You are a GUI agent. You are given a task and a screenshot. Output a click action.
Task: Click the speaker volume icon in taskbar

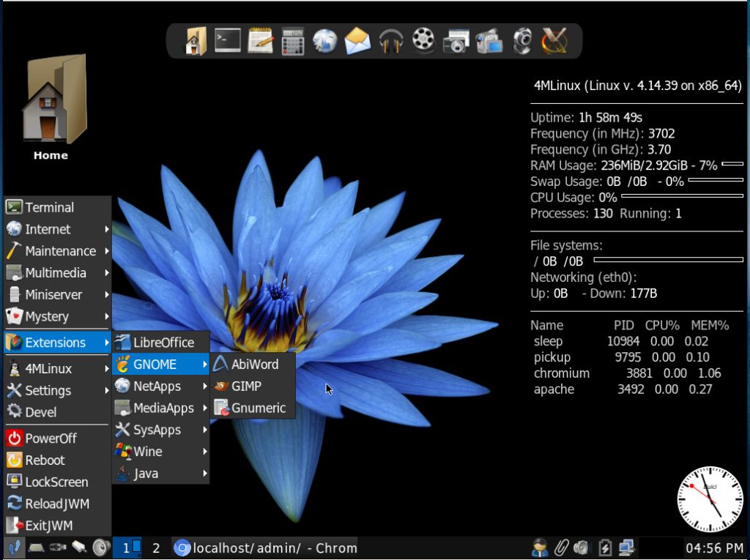[x=100, y=548]
